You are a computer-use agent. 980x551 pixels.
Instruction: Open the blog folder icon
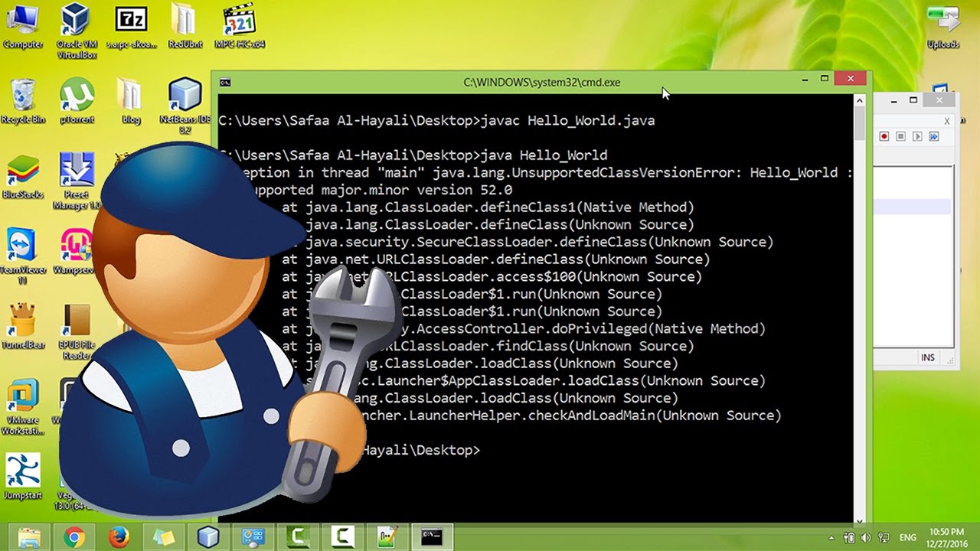131,100
